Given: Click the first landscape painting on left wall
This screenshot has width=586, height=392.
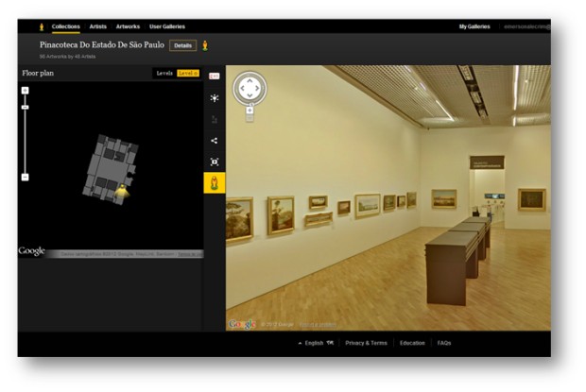Looking at the screenshot, I should pos(239,219).
